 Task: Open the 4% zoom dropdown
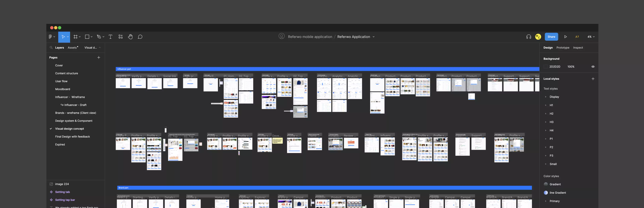tap(591, 37)
